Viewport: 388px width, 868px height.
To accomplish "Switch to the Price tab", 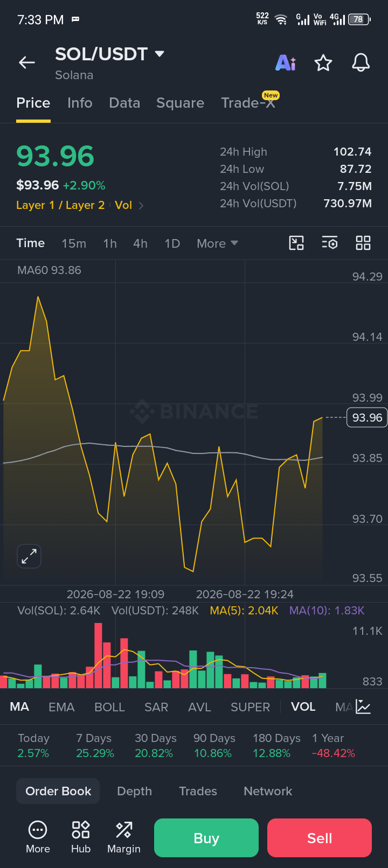I will [33, 103].
